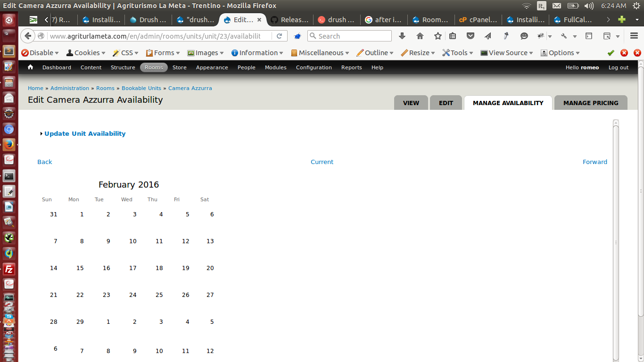Click the Firefox Home icon

tap(420, 36)
